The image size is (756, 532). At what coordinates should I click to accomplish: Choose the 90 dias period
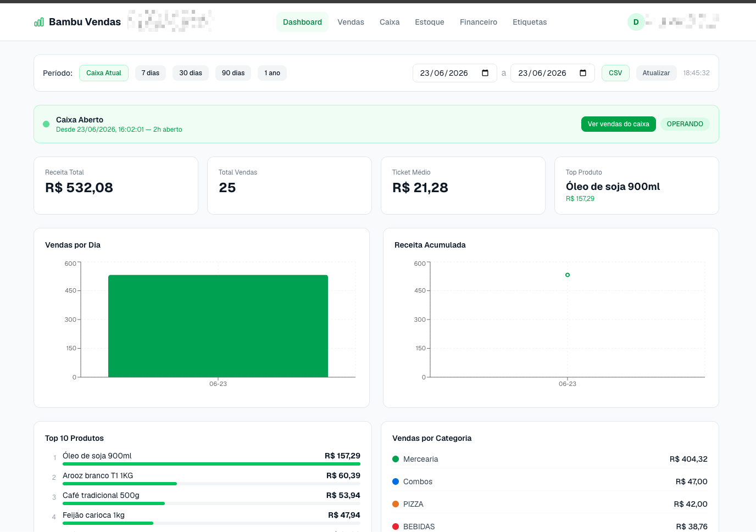pos(233,73)
